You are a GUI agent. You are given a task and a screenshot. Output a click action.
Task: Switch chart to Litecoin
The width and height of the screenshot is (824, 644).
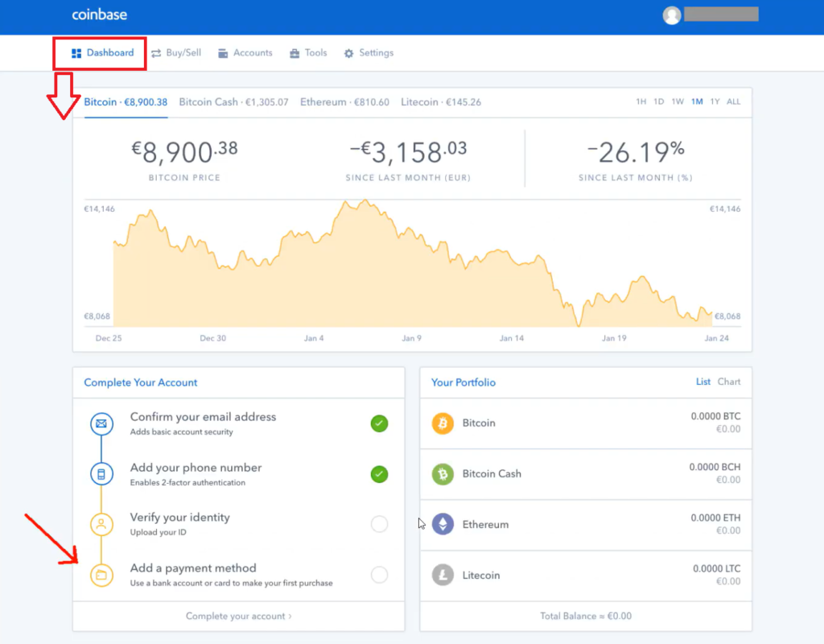click(441, 102)
